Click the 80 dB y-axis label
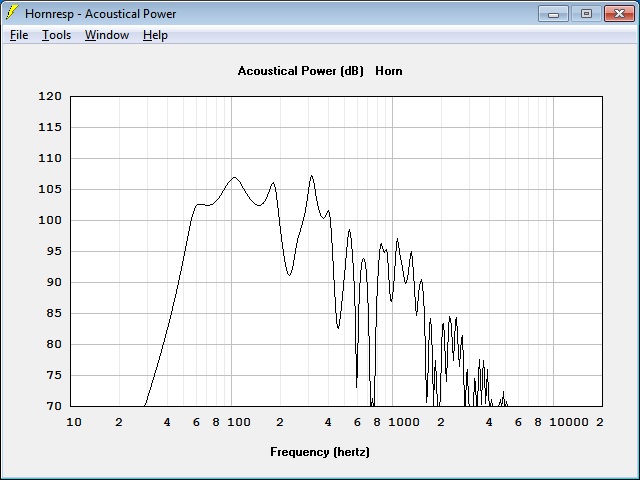This screenshot has width=640, height=480. coord(54,344)
